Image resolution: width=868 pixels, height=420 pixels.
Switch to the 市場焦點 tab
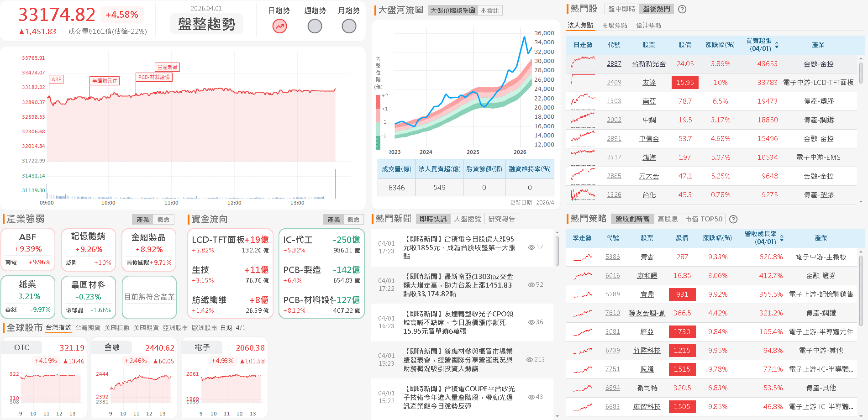point(614,26)
